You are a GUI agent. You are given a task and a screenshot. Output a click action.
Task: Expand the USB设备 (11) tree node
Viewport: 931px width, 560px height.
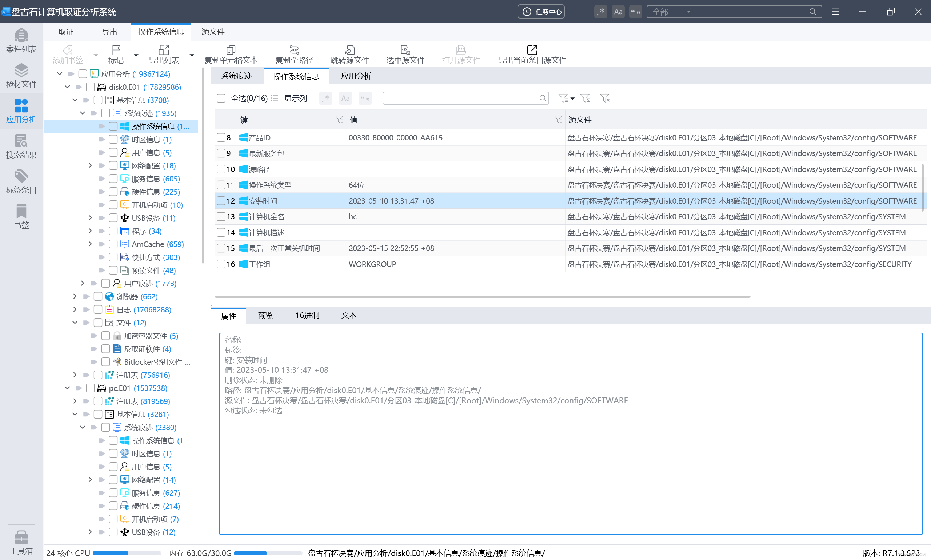click(90, 218)
